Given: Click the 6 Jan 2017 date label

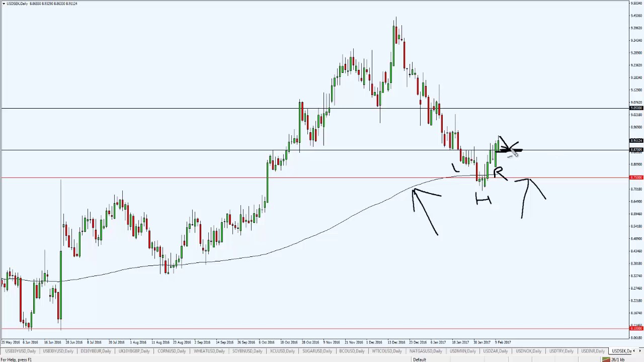Looking at the screenshot, I should [438, 342].
